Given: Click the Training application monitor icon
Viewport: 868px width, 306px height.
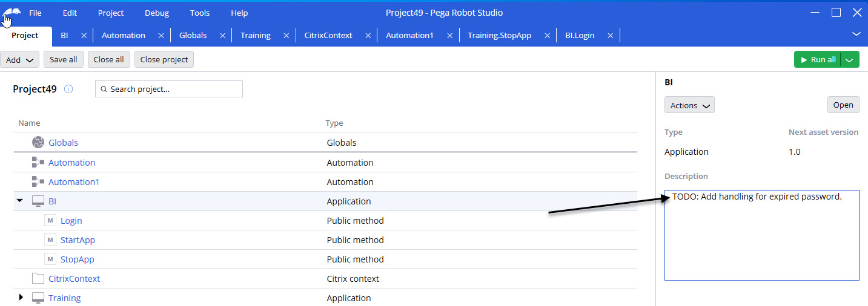Looking at the screenshot, I should pyautogui.click(x=38, y=298).
